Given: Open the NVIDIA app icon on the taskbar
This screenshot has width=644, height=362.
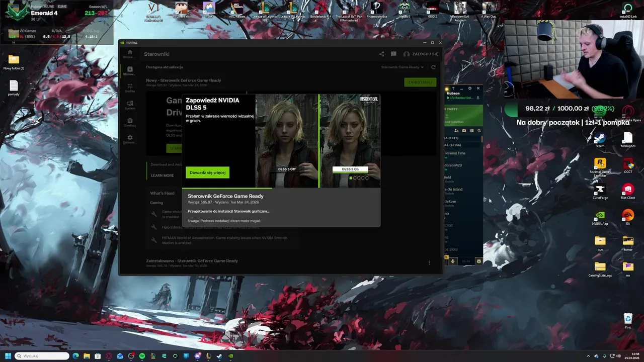Looking at the screenshot, I should coord(230,356).
